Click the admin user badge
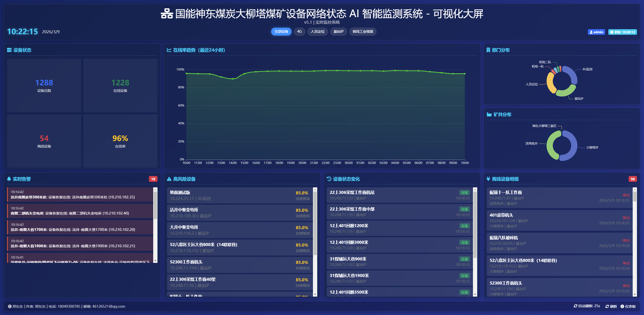This screenshot has height=315, width=644. tap(596, 32)
